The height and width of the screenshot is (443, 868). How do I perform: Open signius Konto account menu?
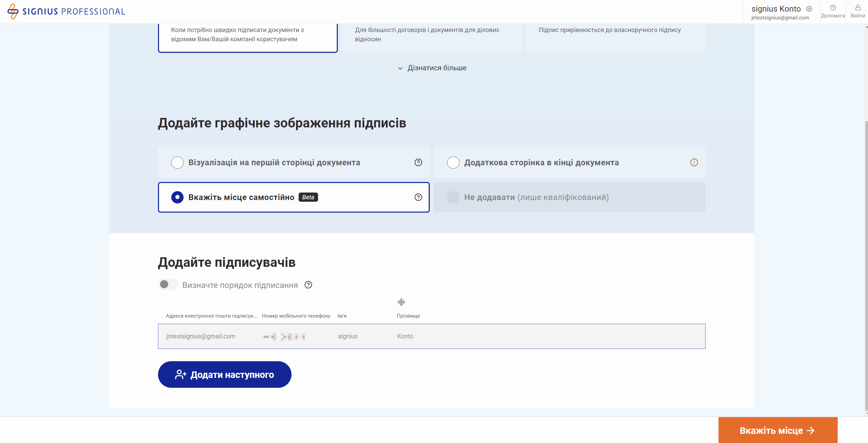[x=776, y=9]
